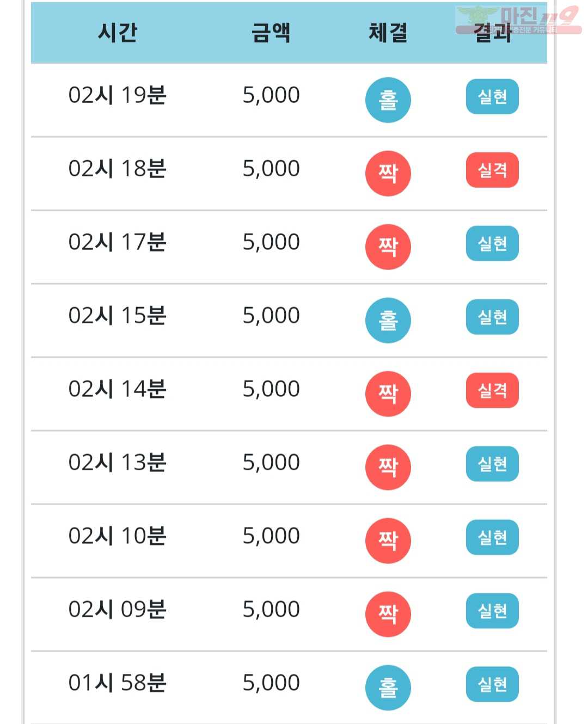Tap the 짝 badge for 02시 10분
Image resolution: width=588 pixels, height=724 pixels.
pyautogui.click(x=388, y=541)
